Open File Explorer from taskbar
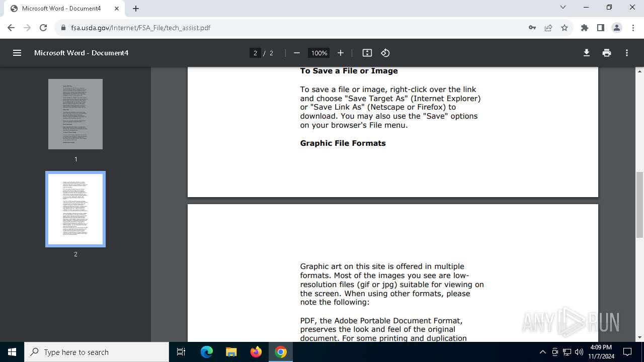This screenshot has height=362, width=644. [x=231, y=352]
